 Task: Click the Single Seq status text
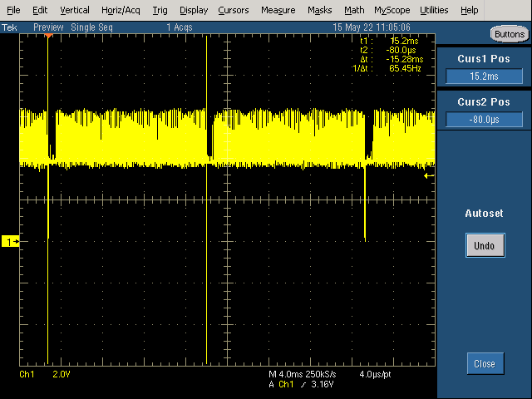pos(91,27)
